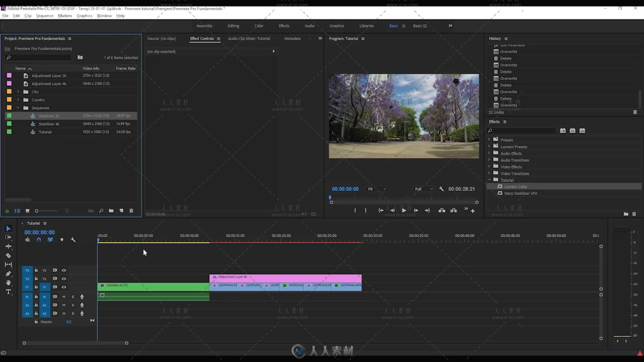
Task: Toggle V3 track output eye
Action: coord(64,270)
